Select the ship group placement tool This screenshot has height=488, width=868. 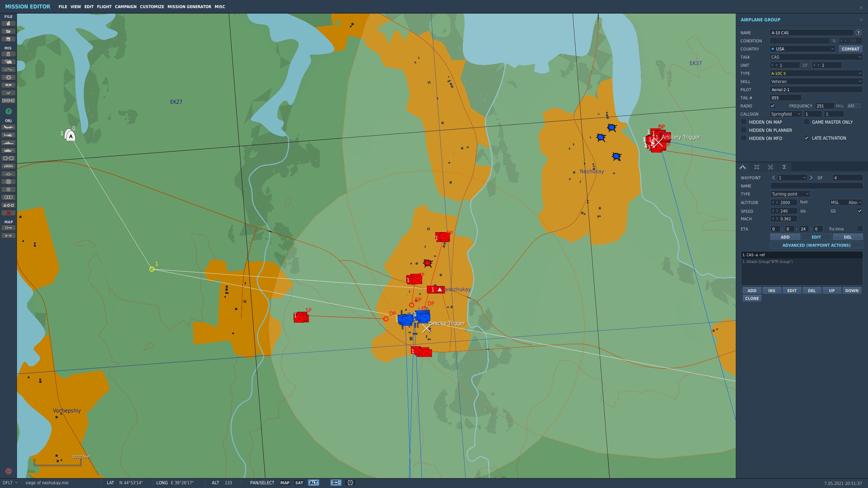click(x=8, y=143)
